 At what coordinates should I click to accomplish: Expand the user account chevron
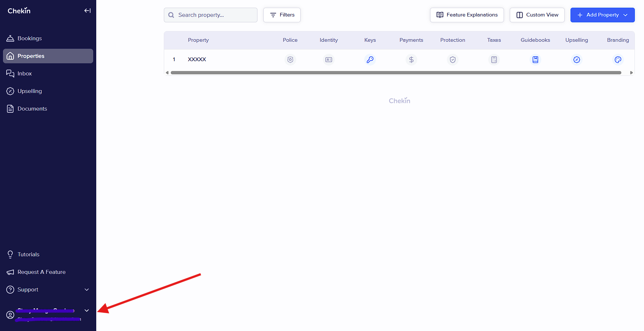(x=87, y=310)
